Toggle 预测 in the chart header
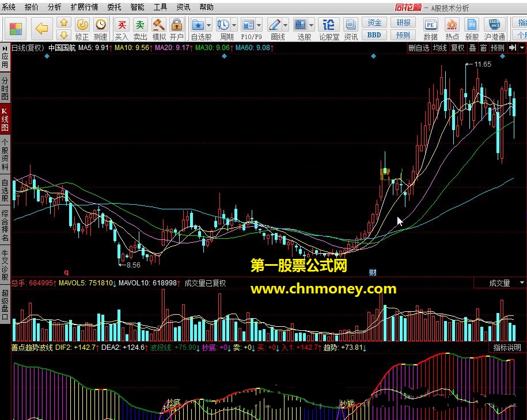This screenshot has width=527, height=420. 498,48
